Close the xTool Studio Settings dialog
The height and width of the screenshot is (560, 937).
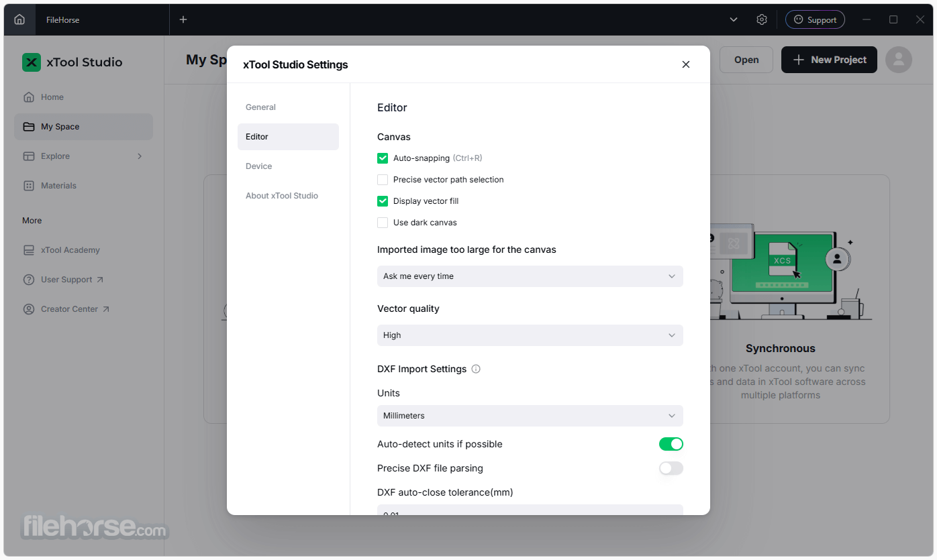click(x=686, y=64)
